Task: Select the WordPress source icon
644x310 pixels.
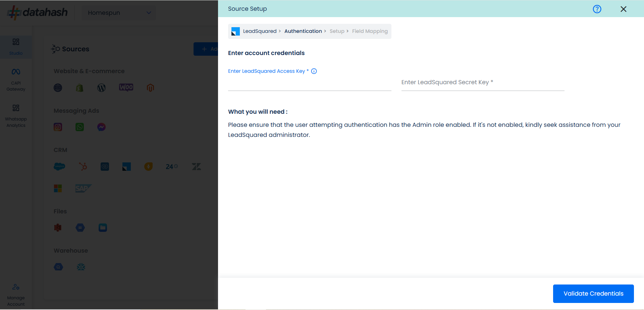Action: (101, 88)
